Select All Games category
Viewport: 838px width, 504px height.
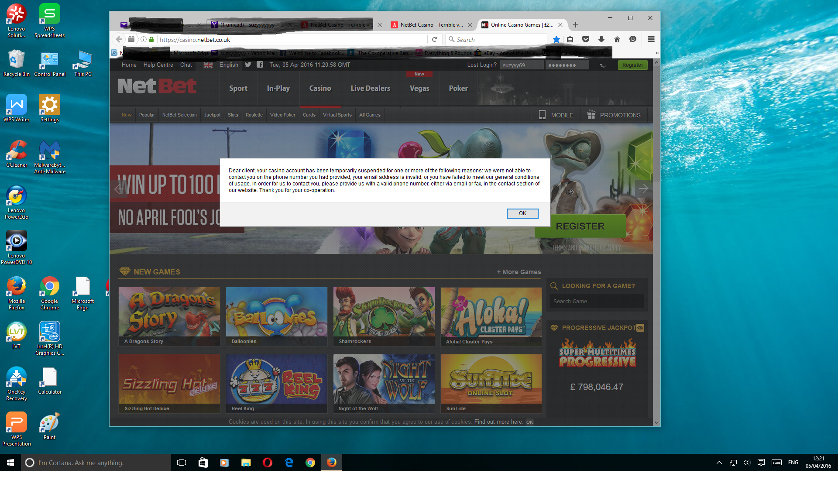coord(370,115)
